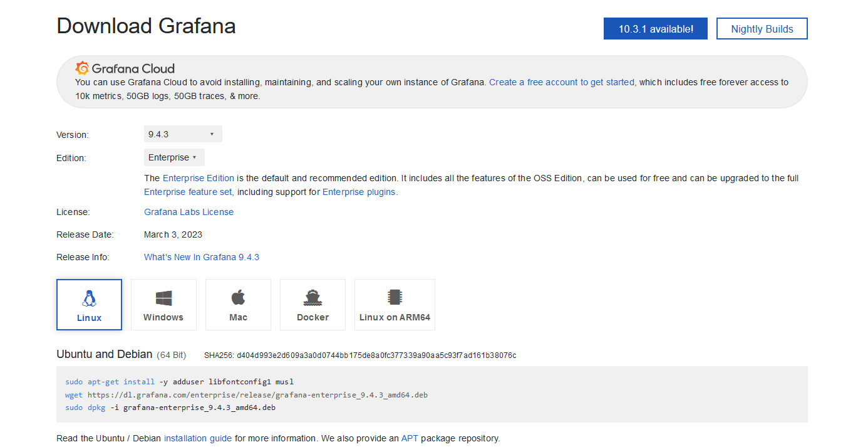Click the sudo dpkg -i command line
Screen dimensions: 868x447
170,408
